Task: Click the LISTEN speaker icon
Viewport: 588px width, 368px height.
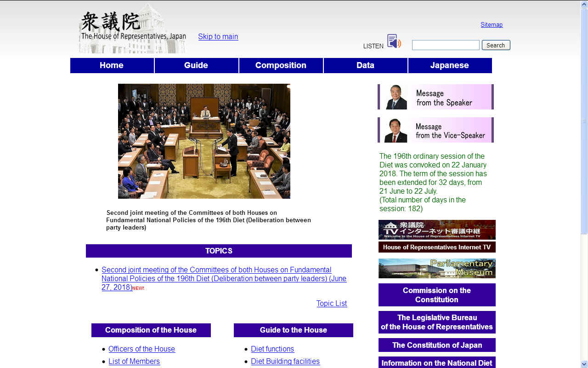Action: [x=394, y=41]
